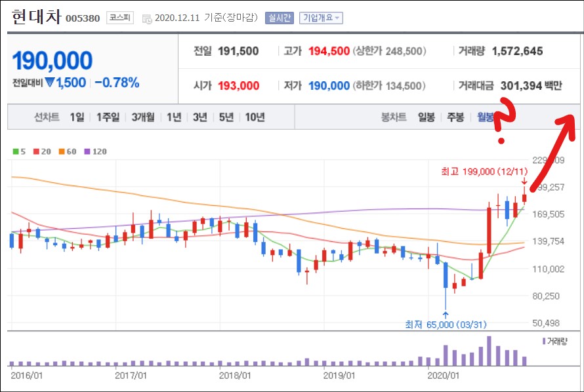Switch to 월봉 candle chart
584x392 pixels.
click(486, 117)
